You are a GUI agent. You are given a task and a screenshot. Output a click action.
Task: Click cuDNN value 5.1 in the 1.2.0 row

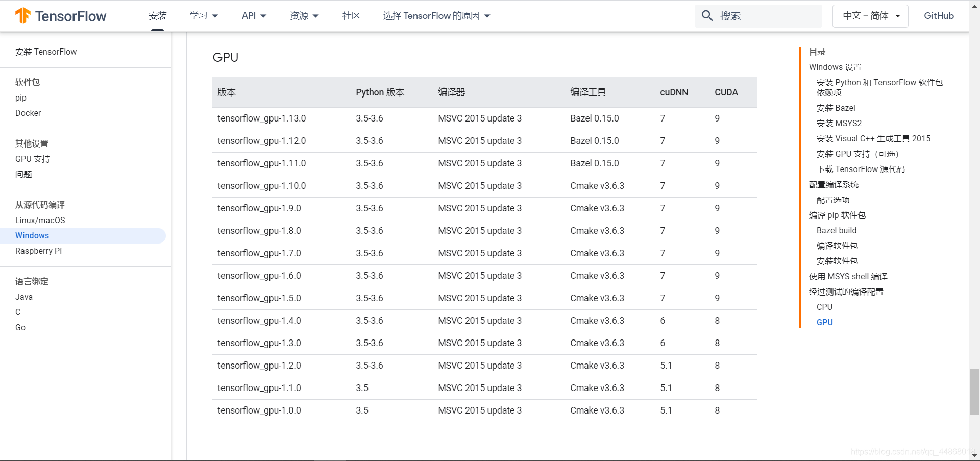tap(666, 366)
